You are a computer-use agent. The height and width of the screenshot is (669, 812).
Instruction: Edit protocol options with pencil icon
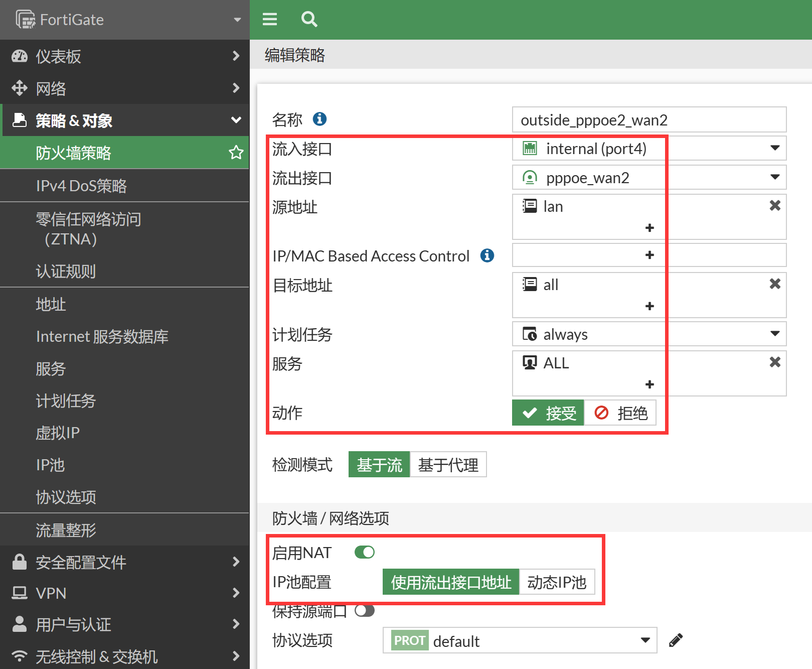676,640
